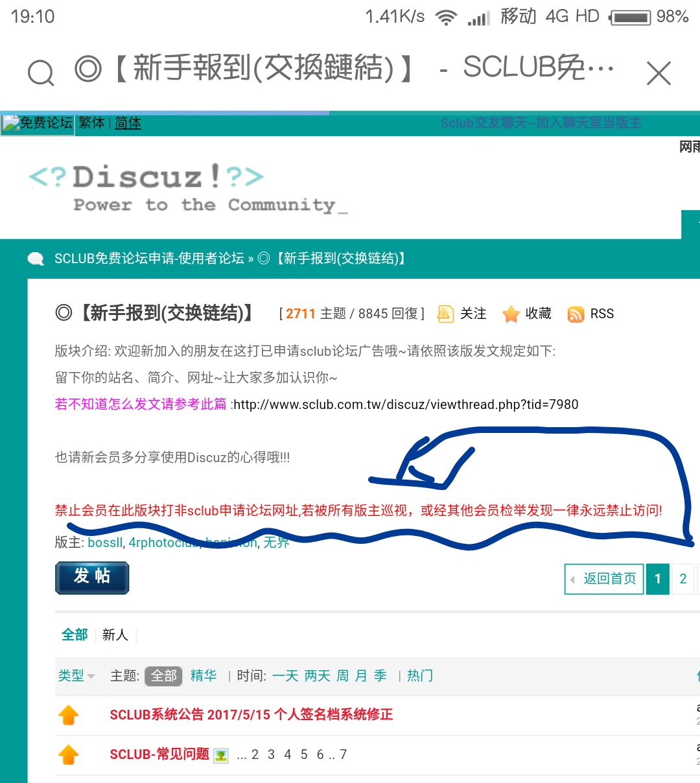The height and width of the screenshot is (783, 700).
Task: Click the 关注 follow icon
Action: pyautogui.click(x=446, y=314)
